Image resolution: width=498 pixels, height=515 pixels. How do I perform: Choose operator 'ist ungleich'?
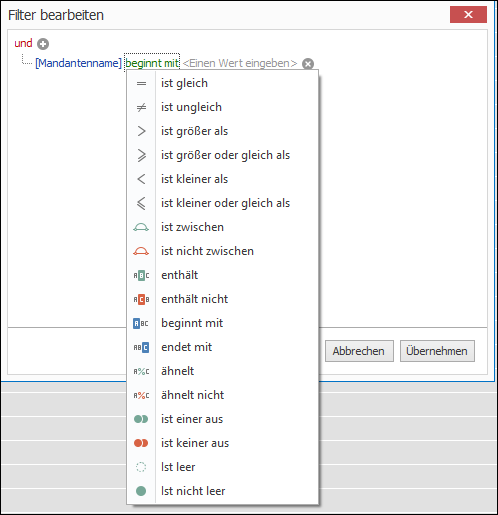(222, 107)
